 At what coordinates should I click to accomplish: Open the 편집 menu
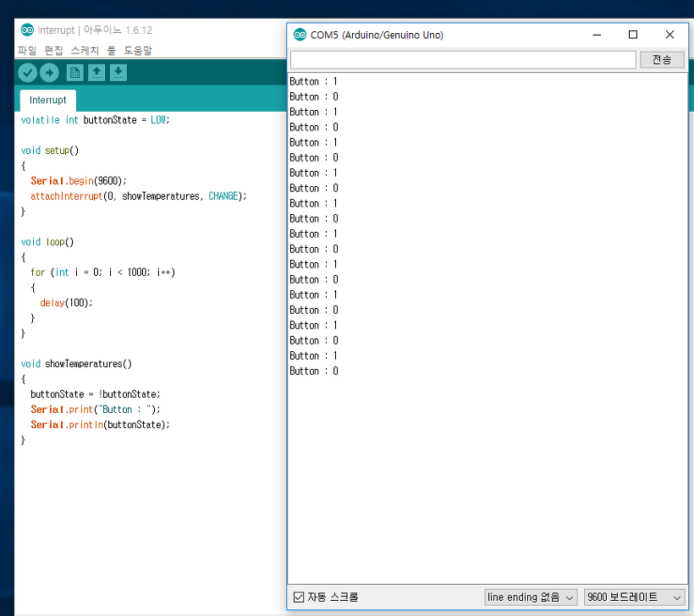[x=53, y=51]
